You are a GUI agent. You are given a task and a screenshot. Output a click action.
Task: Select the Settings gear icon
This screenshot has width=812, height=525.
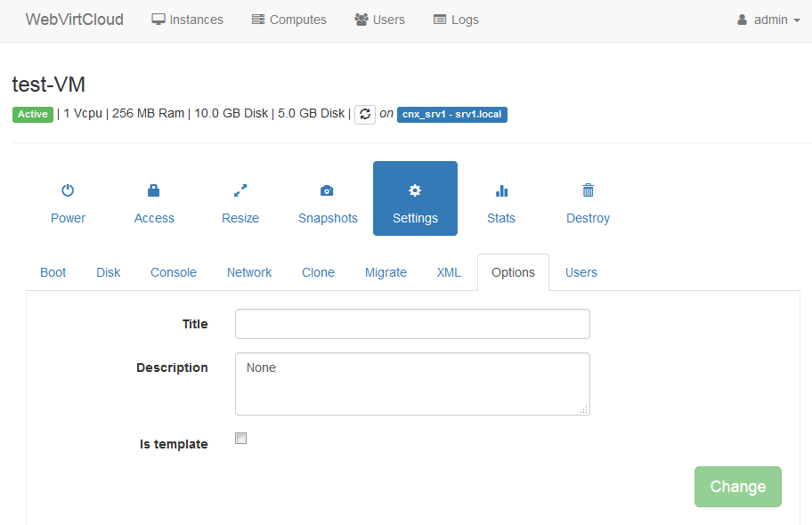click(415, 190)
